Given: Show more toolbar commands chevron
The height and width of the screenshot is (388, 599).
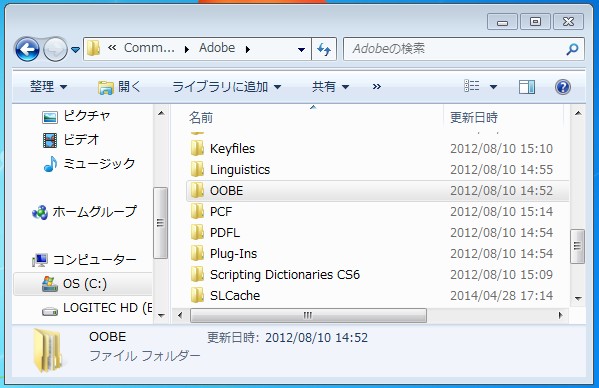Looking at the screenshot, I should (x=377, y=87).
